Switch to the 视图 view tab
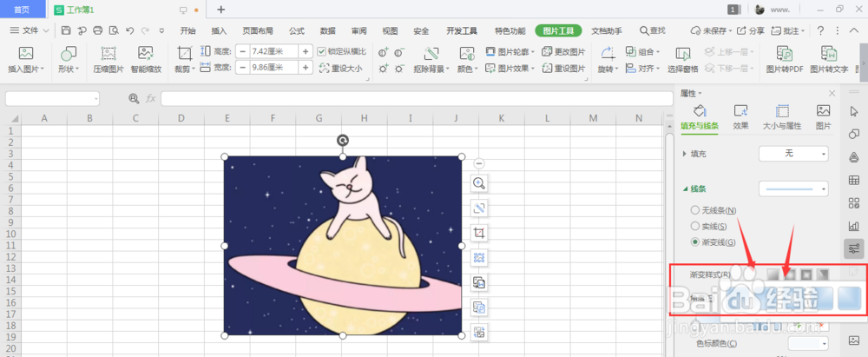This screenshot has width=868, height=357. click(x=391, y=31)
